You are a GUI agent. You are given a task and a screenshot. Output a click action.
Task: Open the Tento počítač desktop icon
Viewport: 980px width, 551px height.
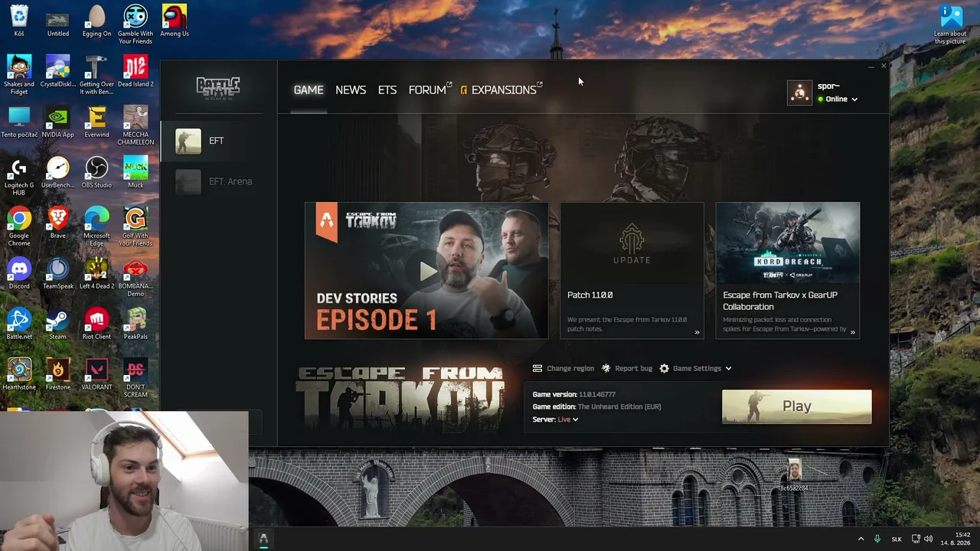[x=19, y=122]
